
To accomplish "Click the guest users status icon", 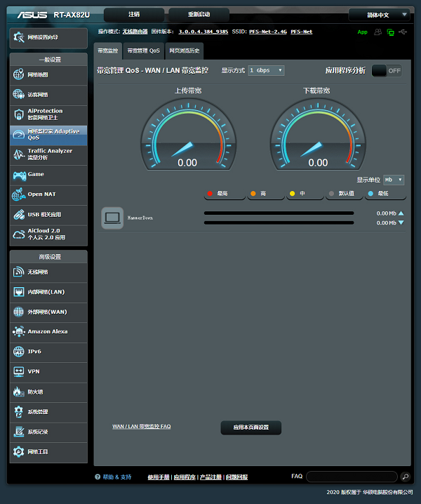I will (x=378, y=32).
